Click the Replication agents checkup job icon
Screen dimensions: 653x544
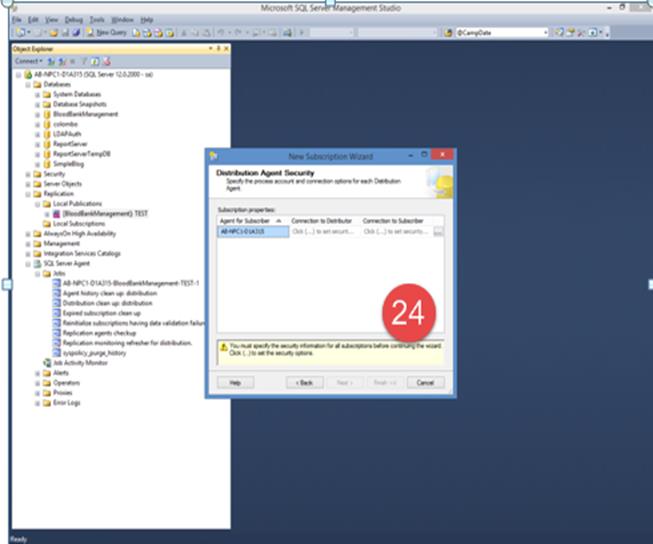click(x=57, y=333)
